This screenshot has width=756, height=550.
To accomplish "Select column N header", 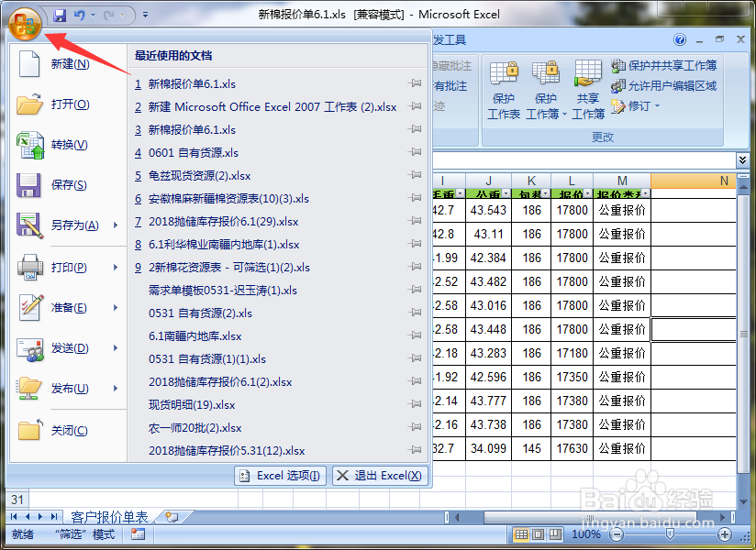I will pyautogui.click(x=694, y=181).
